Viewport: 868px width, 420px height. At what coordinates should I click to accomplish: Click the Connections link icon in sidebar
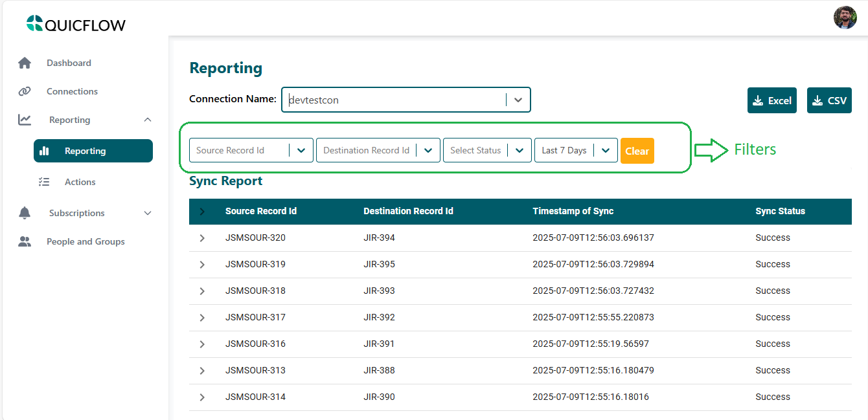pos(25,91)
